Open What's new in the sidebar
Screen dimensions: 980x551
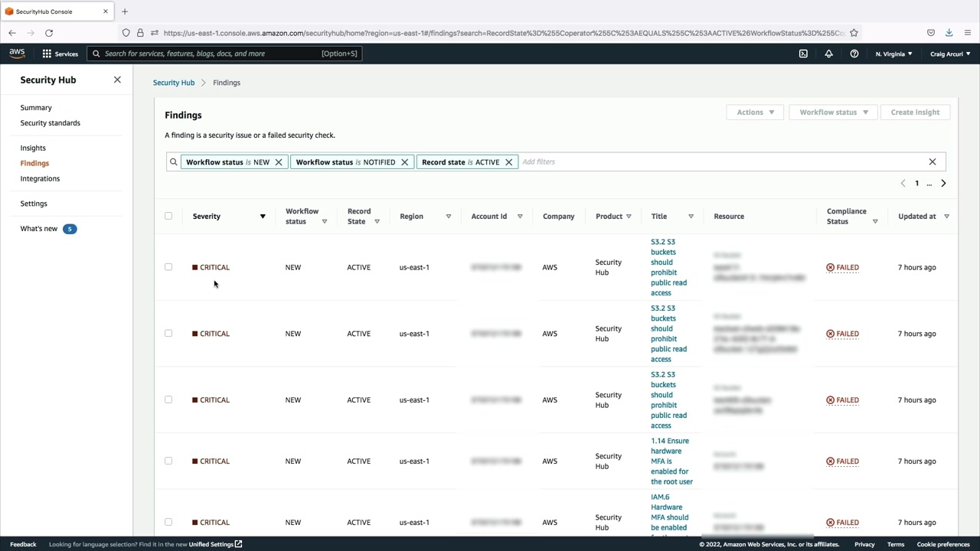39,229
